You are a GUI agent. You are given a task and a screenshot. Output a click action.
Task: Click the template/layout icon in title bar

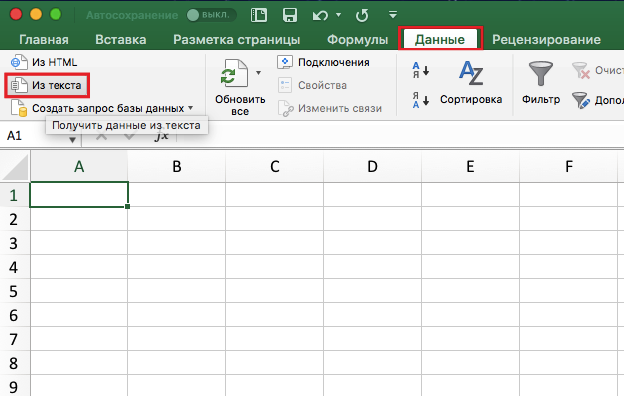(259, 15)
